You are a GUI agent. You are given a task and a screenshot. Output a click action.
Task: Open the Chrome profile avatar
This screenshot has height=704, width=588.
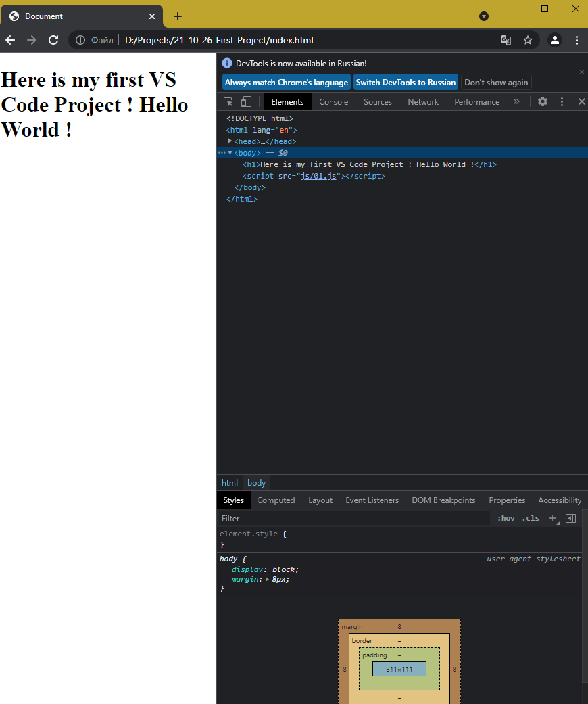pyautogui.click(x=555, y=40)
